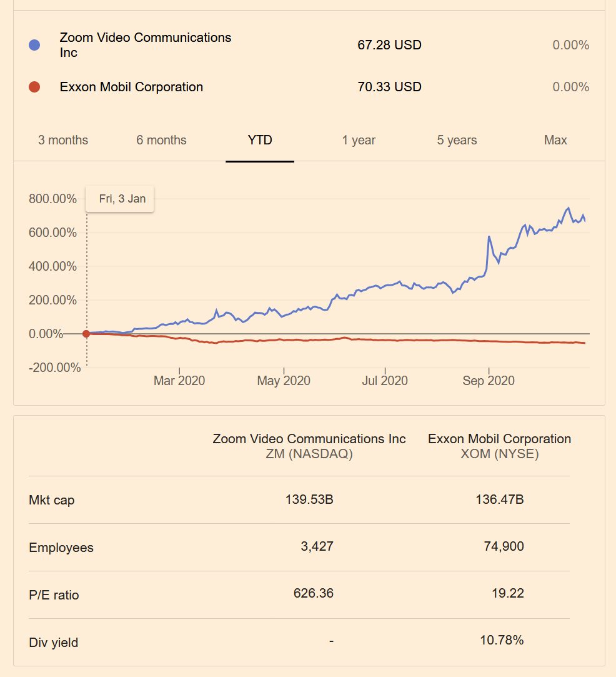The height and width of the screenshot is (677, 616).
Task: Click the Div yield row label
Action: (54, 643)
